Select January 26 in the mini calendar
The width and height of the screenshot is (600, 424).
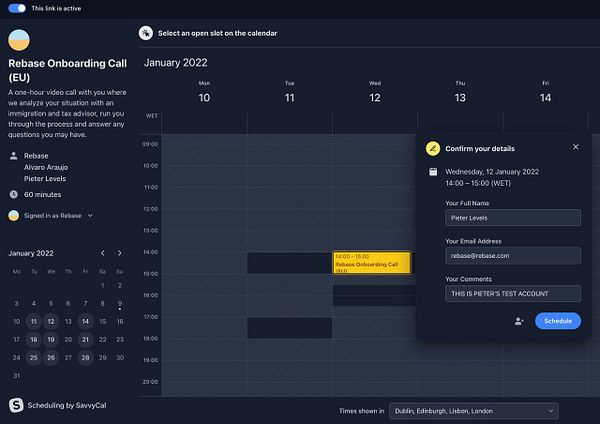[x=51, y=357]
